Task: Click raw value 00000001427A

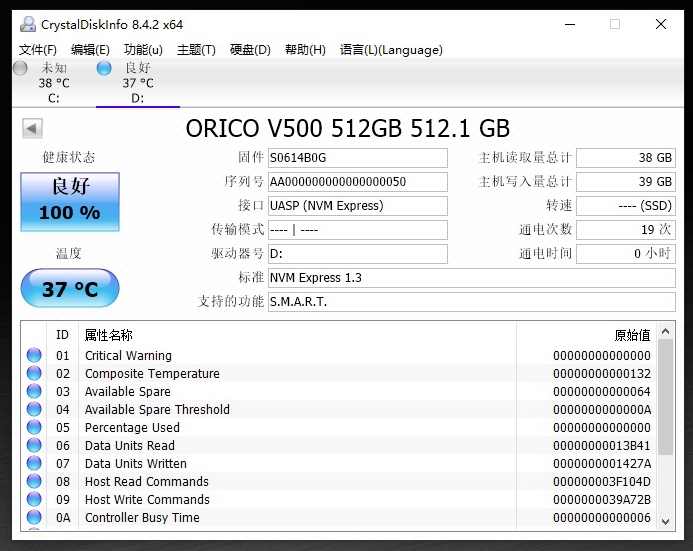Action: coord(602,463)
